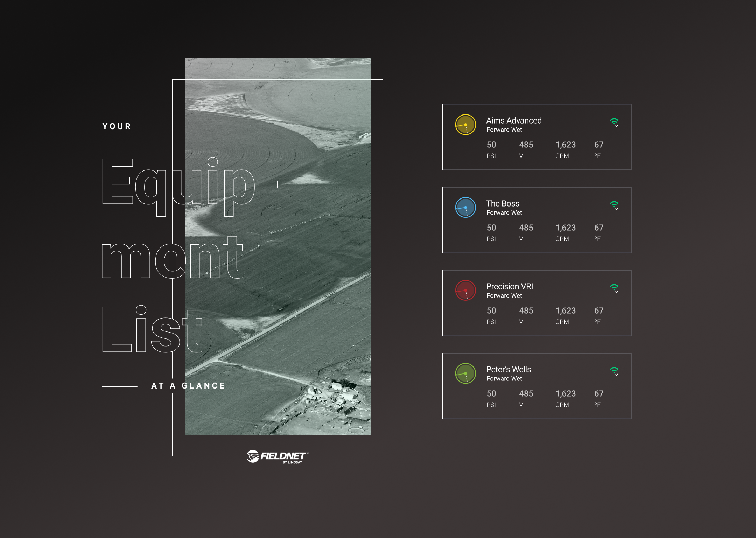Check the signal icon on Aims Advanced card
This screenshot has width=756, height=538.
tap(615, 122)
